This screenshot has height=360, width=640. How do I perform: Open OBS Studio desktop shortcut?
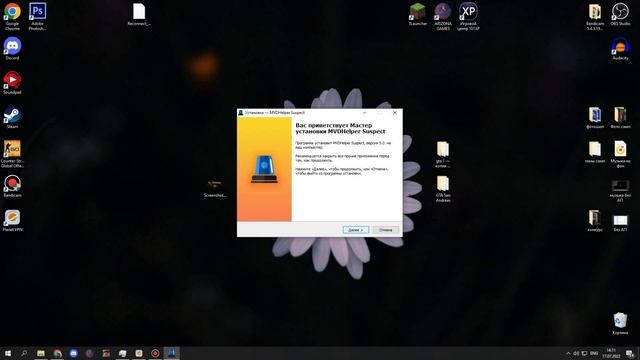[x=620, y=14]
